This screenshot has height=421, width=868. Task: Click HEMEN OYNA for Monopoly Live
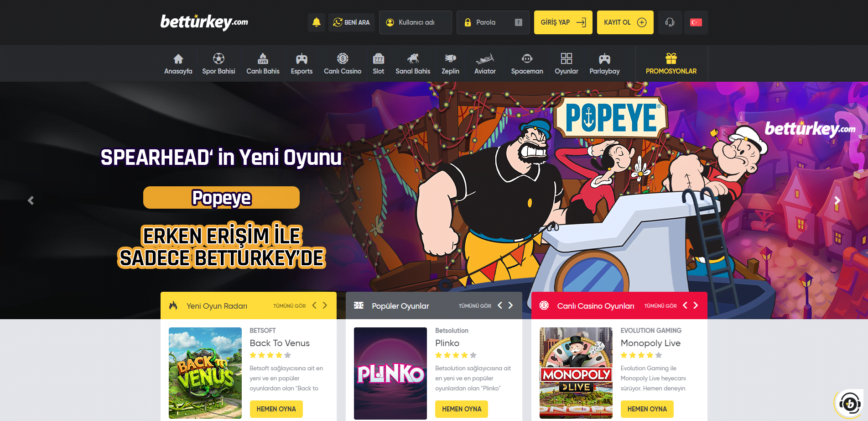(x=647, y=409)
